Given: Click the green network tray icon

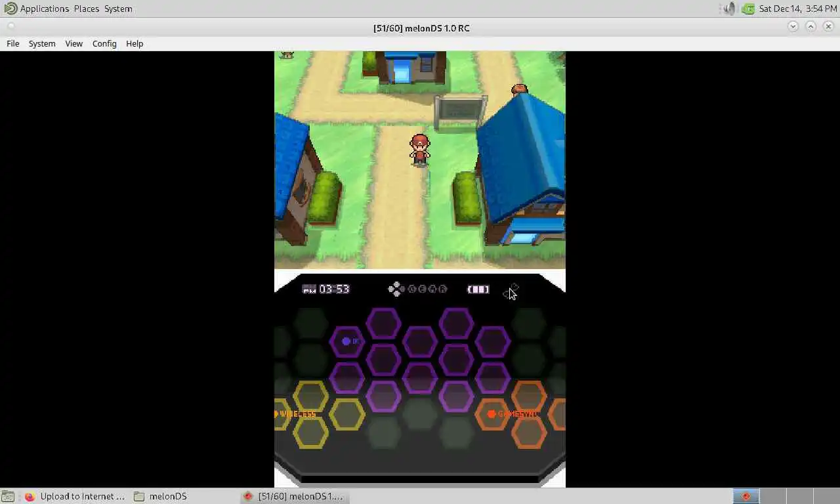Looking at the screenshot, I should tap(747, 9).
